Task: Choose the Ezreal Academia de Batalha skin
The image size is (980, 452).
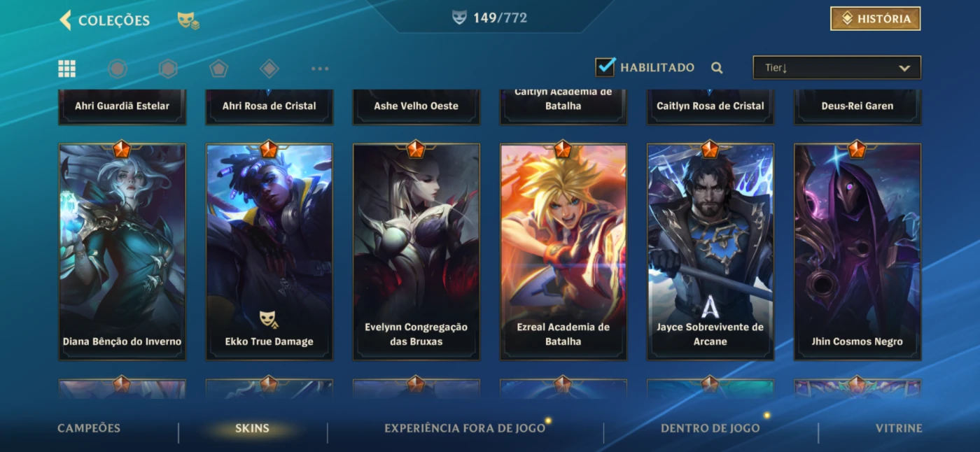Action: 563,252
